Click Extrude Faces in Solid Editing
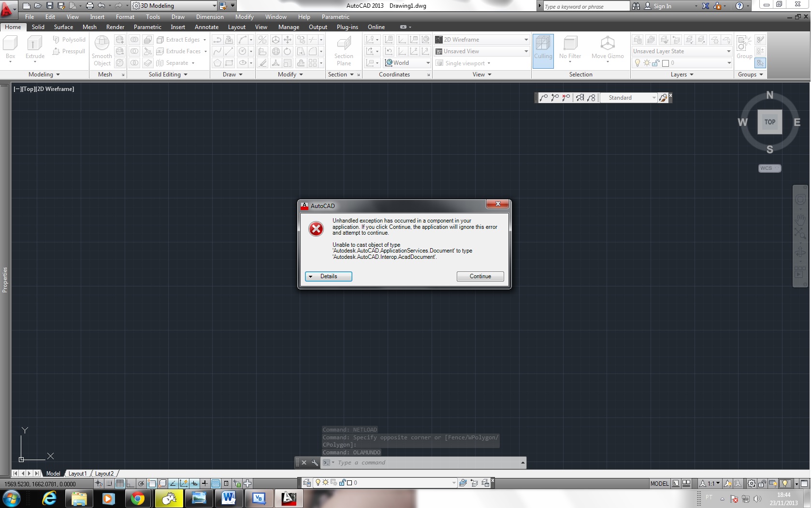Image resolution: width=812 pixels, height=508 pixels. (182, 51)
